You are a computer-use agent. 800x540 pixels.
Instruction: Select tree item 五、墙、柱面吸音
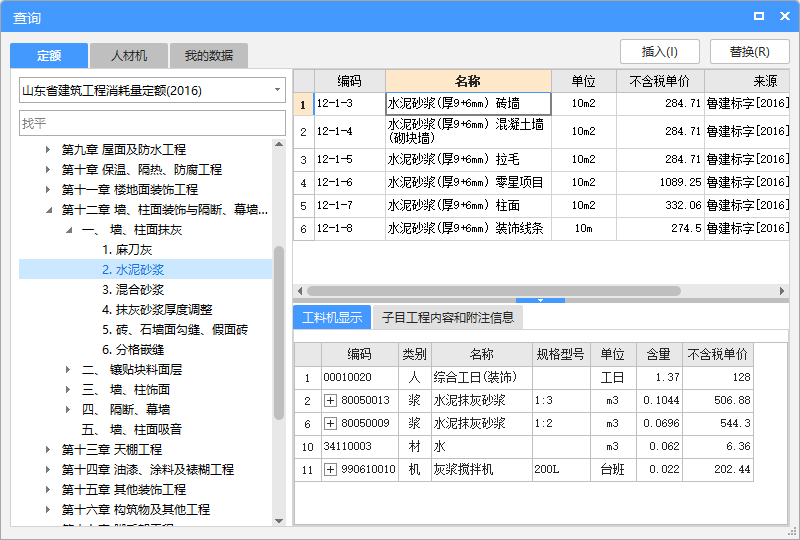point(132,429)
